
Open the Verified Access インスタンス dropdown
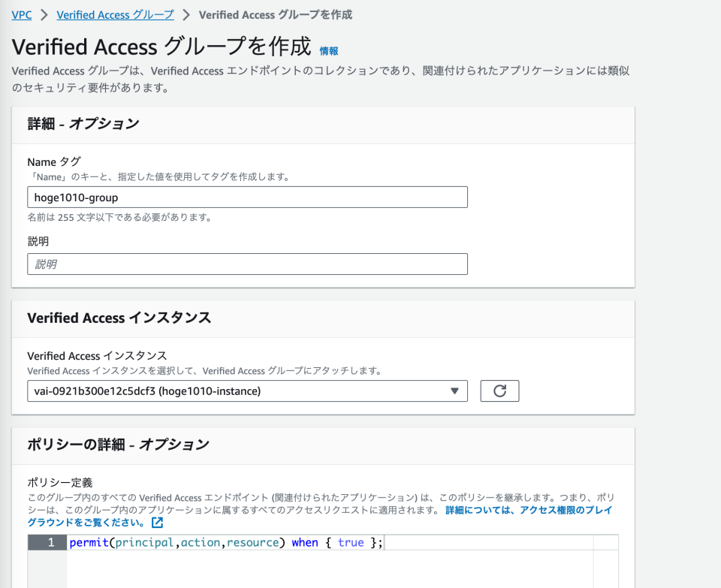point(247,391)
